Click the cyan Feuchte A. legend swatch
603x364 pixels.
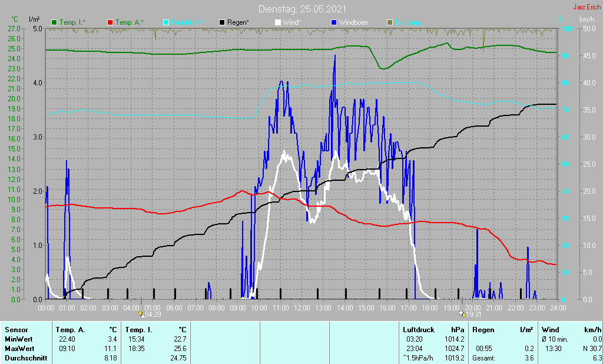coord(165,23)
